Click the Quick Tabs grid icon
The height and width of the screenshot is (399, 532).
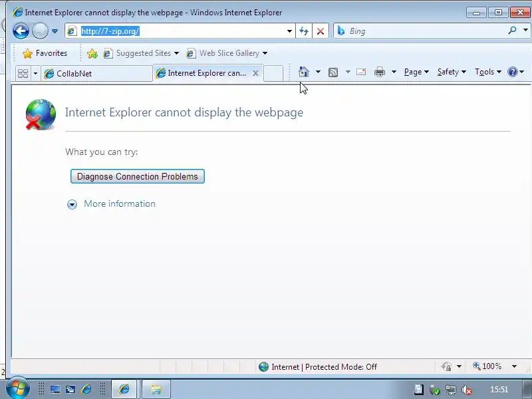click(23, 73)
